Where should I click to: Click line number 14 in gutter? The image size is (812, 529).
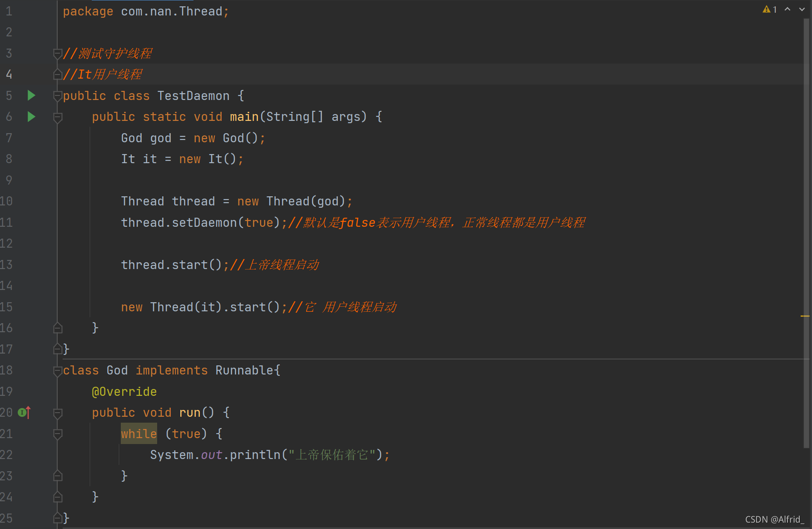[6, 286]
